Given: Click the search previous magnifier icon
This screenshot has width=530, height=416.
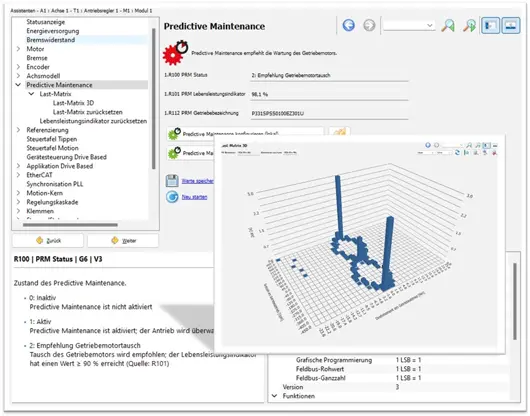Looking at the screenshot, I should (x=448, y=25).
